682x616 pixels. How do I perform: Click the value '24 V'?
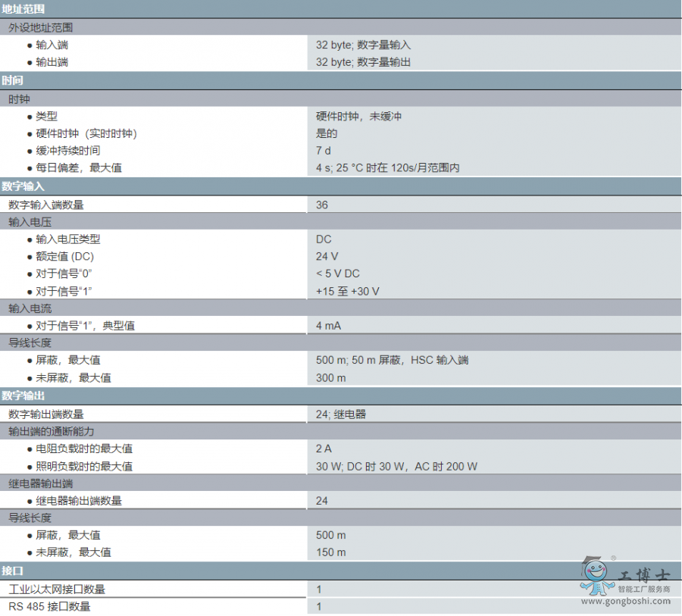tap(327, 257)
